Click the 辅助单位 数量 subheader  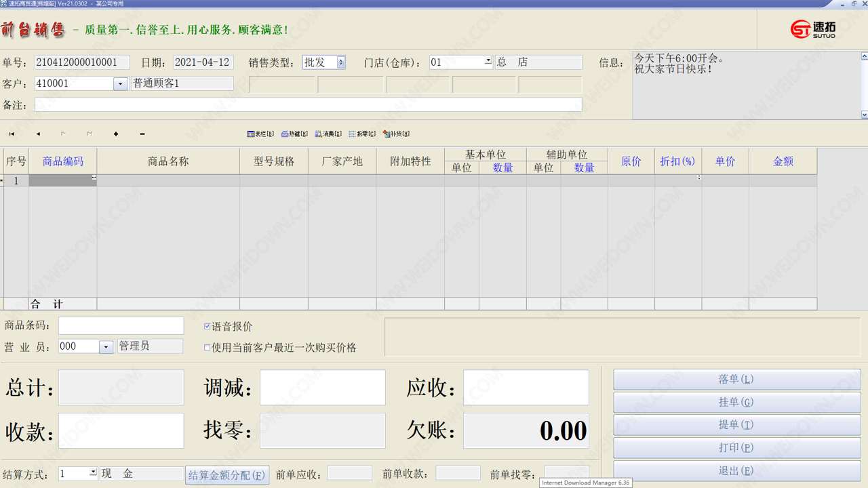point(585,168)
